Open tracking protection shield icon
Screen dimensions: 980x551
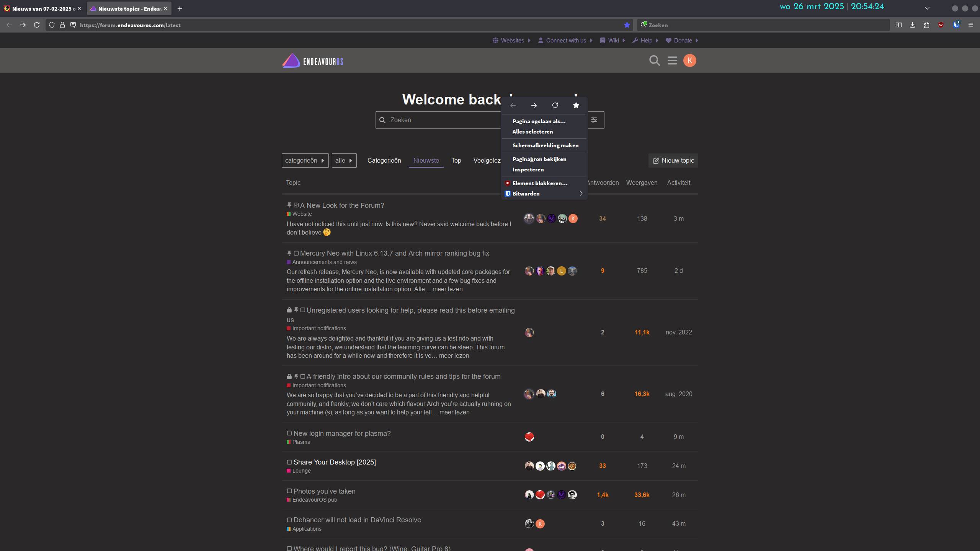[x=52, y=25]
